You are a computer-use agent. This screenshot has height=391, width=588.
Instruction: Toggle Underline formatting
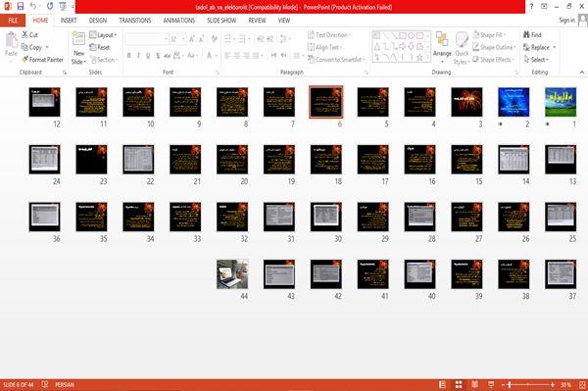click(x=148, y=56)
